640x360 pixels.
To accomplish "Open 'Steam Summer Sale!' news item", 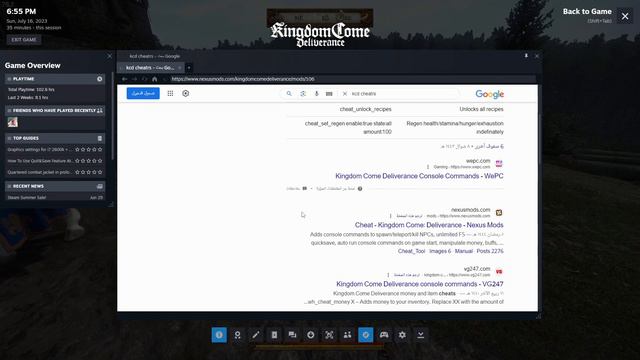I will tap(27, 198).
